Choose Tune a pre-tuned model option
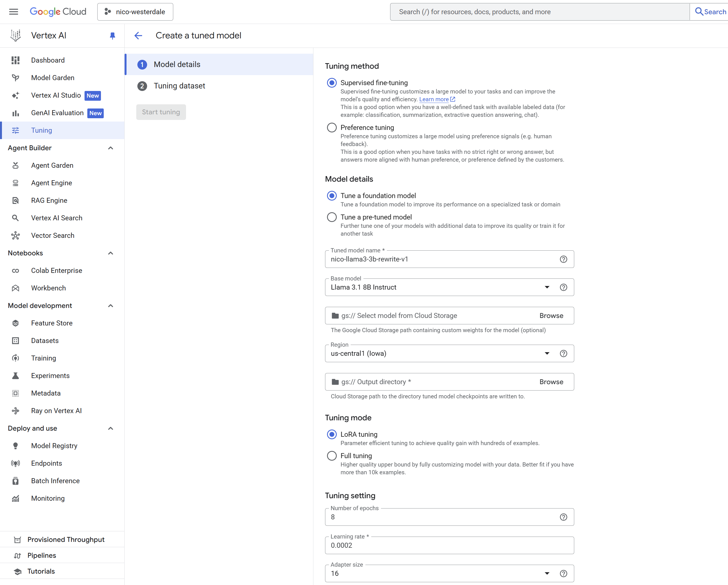This screenshot has height=585, width=728. tap(331, 217)
